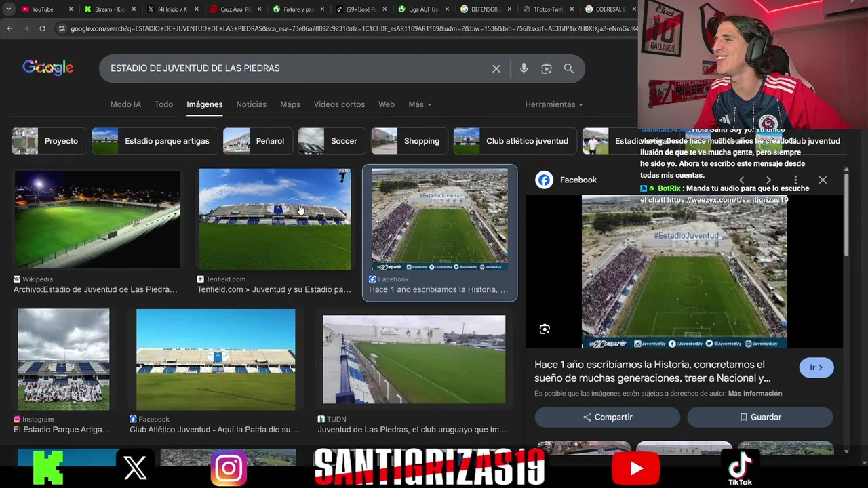This screenshot has height=488, width=868.
Task: Filter images by the Soccer chip
Action: coord(331,141)
